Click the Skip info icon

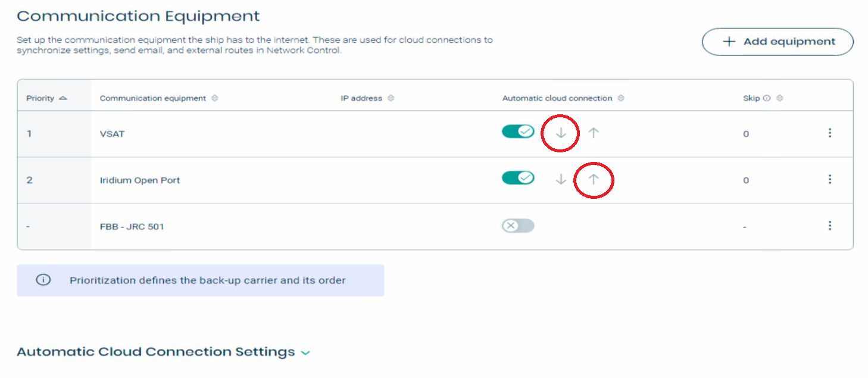click(767, 98)
